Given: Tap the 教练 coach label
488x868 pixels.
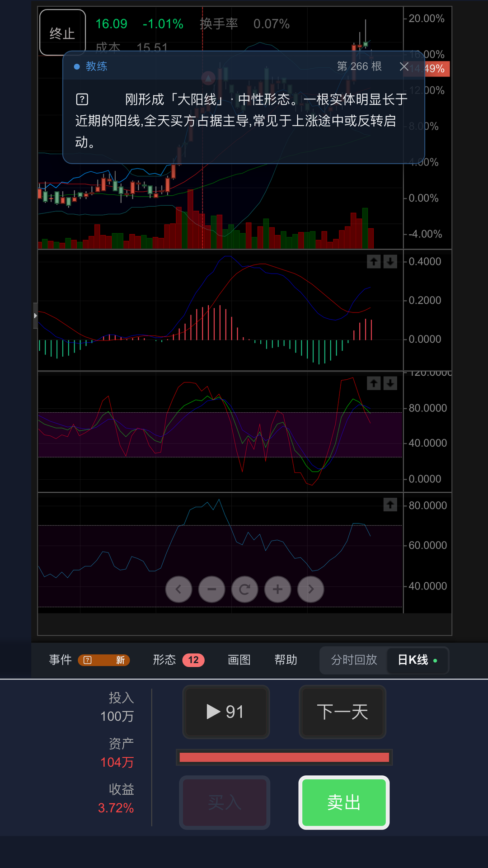Looking at the screenshot, I should [x=96, y=66].
